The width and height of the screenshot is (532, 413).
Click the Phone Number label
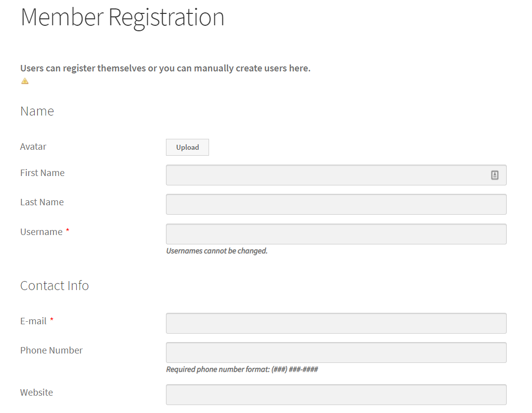51,351
